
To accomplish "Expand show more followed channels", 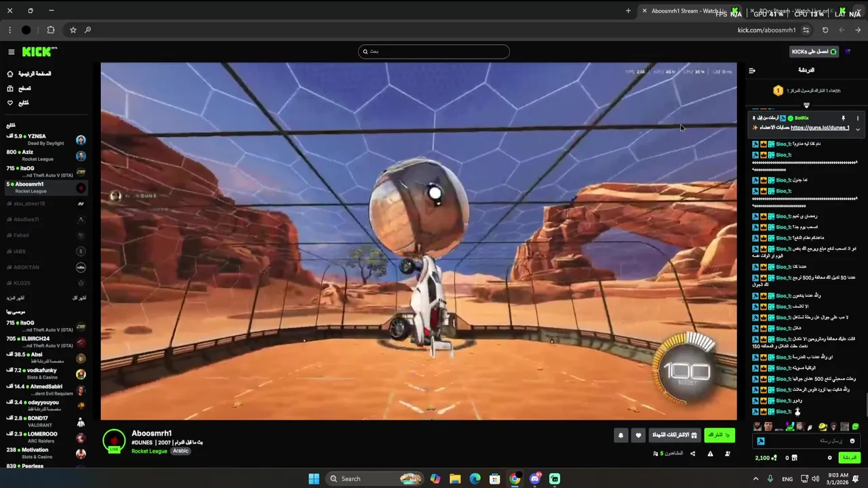I will click(x=16, y=298).
